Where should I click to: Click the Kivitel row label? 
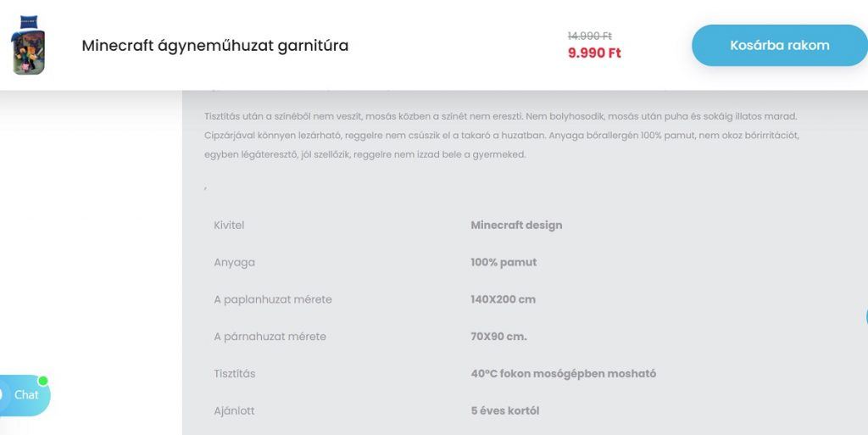tap(229, 226)
